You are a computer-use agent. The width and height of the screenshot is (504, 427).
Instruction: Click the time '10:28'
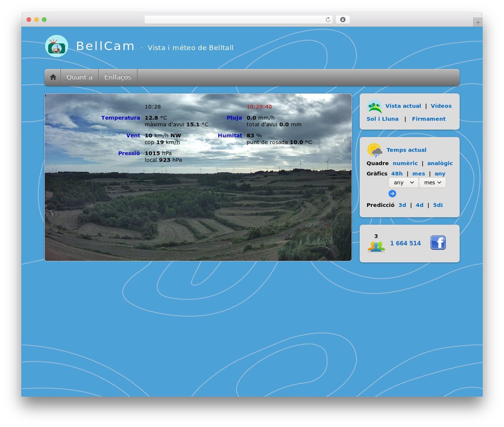pyautogui.click(x=153, y=107)
